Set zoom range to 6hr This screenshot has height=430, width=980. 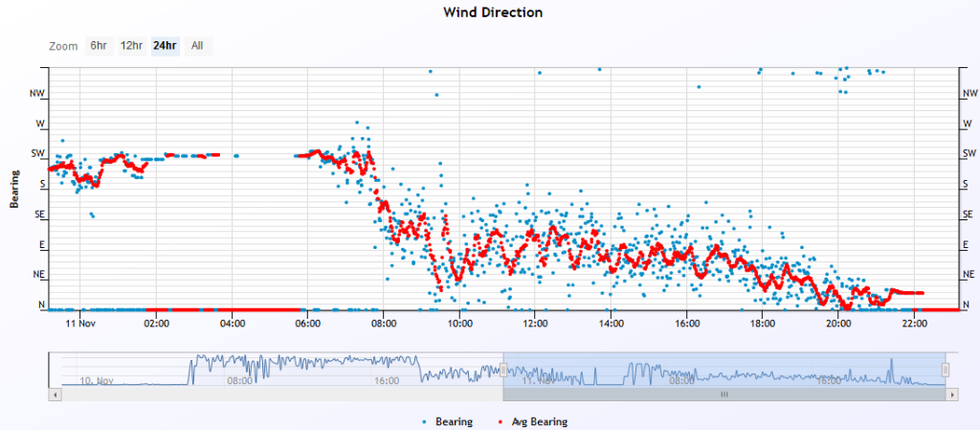click(x=99, y=46)
